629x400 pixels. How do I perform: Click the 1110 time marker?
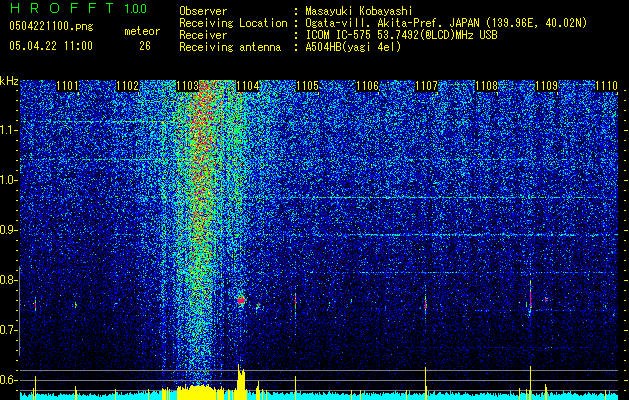607,86
